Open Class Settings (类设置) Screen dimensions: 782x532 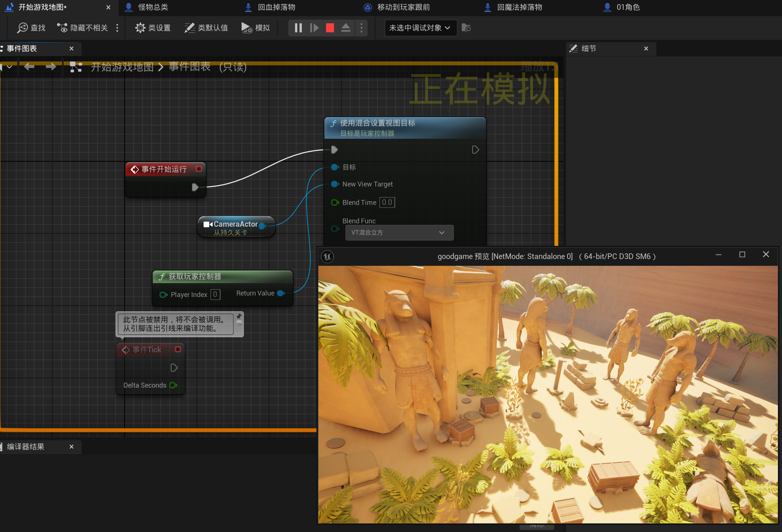click(x=153, y=28)
